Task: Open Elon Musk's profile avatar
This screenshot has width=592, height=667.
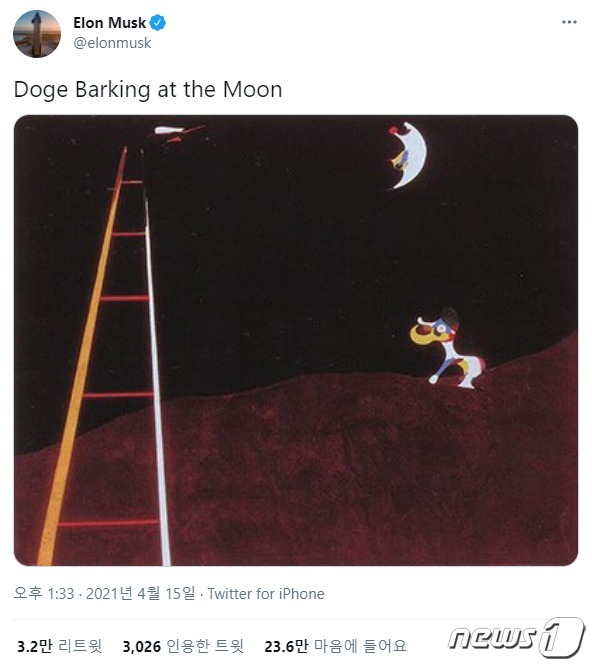Action: [37, 34]
